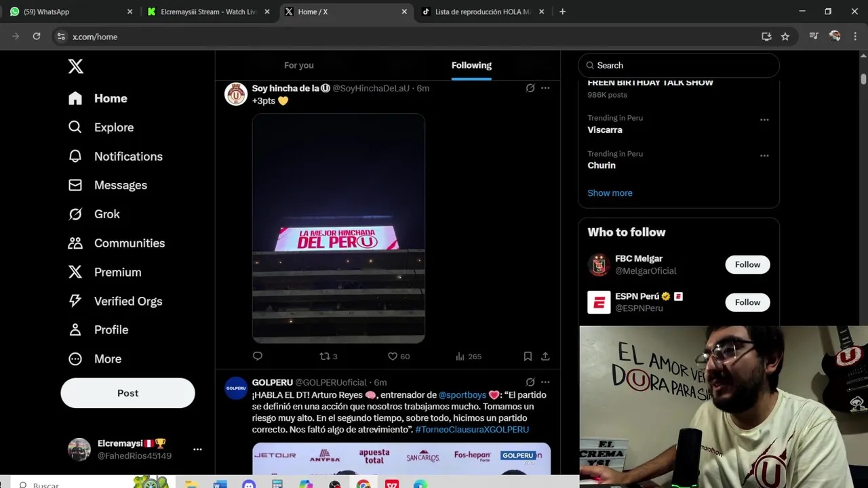
Task: Open Notifications from the sidebar
Action: pos(115,157)
